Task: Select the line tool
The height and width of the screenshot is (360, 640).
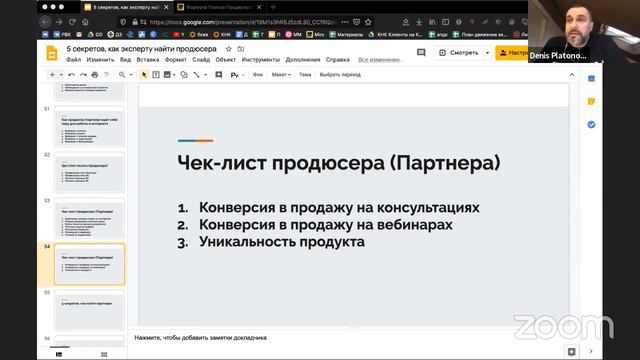Action: click(196, 75)
